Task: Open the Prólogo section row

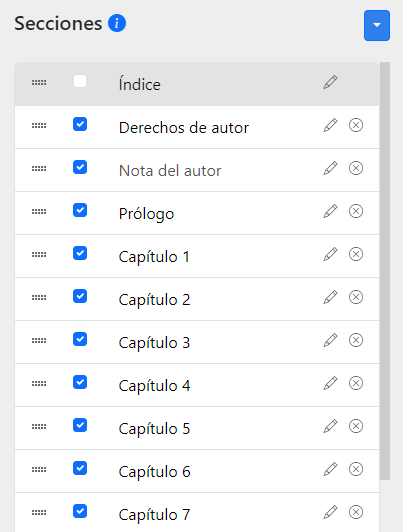Action: (x=197, y=213)
